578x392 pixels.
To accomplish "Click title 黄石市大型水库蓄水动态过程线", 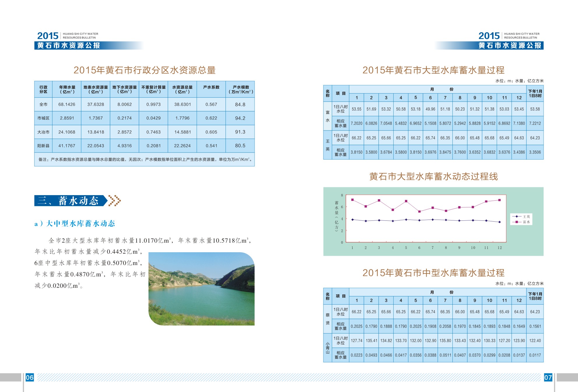I will point(433,176).
